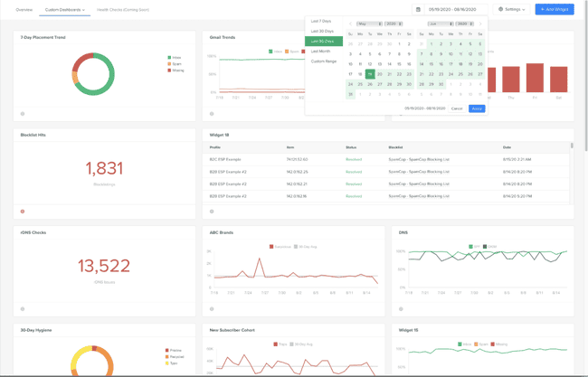588x377 pixels.
Task: Click info icon on DNS widget
Action: 401,309
